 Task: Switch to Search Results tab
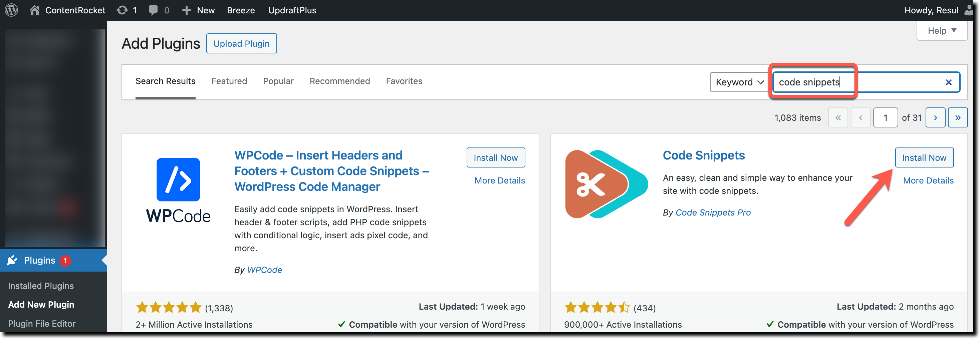click(x=165, y=81)
